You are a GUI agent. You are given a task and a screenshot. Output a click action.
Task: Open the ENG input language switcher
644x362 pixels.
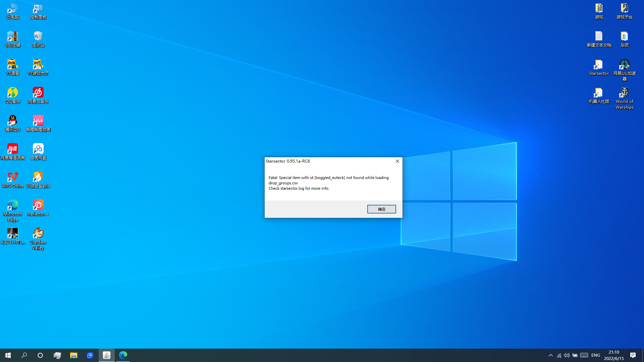click(595, 355)
